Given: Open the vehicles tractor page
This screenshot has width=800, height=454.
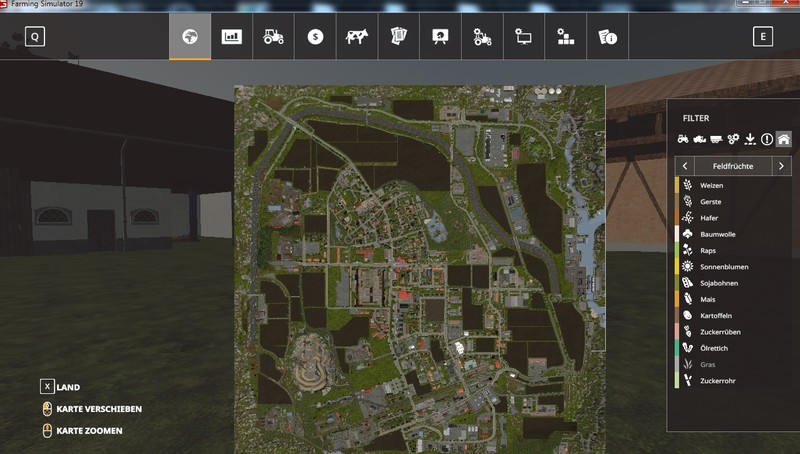Looking at the screenshot, I should click(273, 37).
